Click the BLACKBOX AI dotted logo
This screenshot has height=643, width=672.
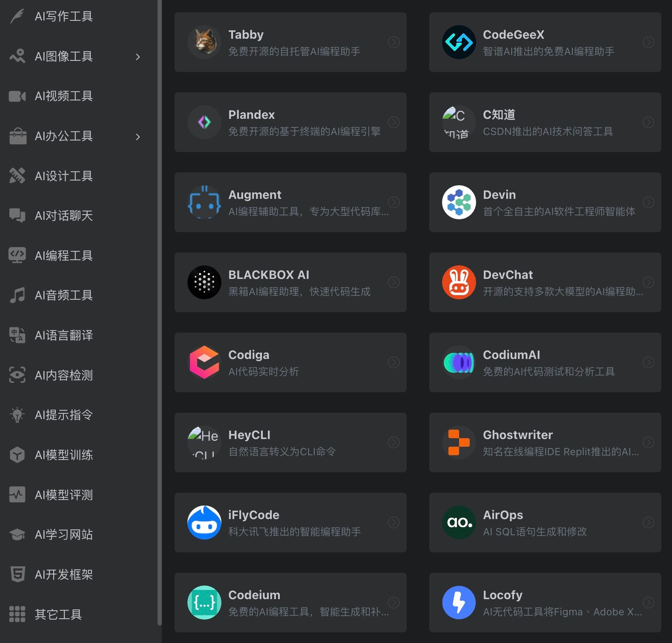point(204,282)
